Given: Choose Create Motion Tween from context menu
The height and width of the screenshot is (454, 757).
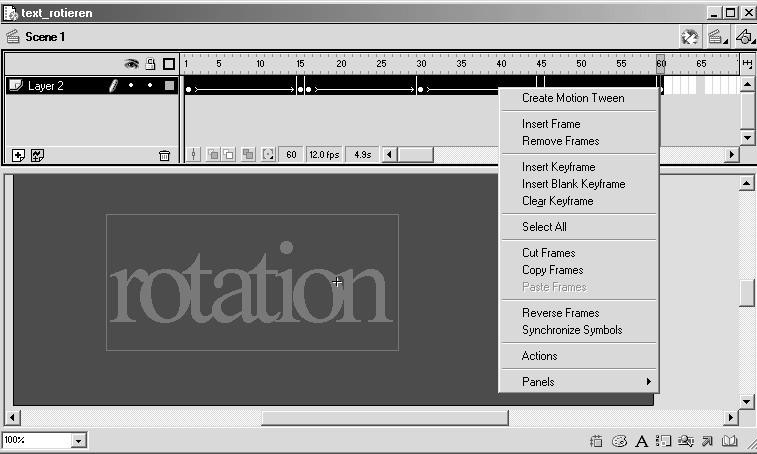Looking at the screenshot, I should (x=573, y=98).
